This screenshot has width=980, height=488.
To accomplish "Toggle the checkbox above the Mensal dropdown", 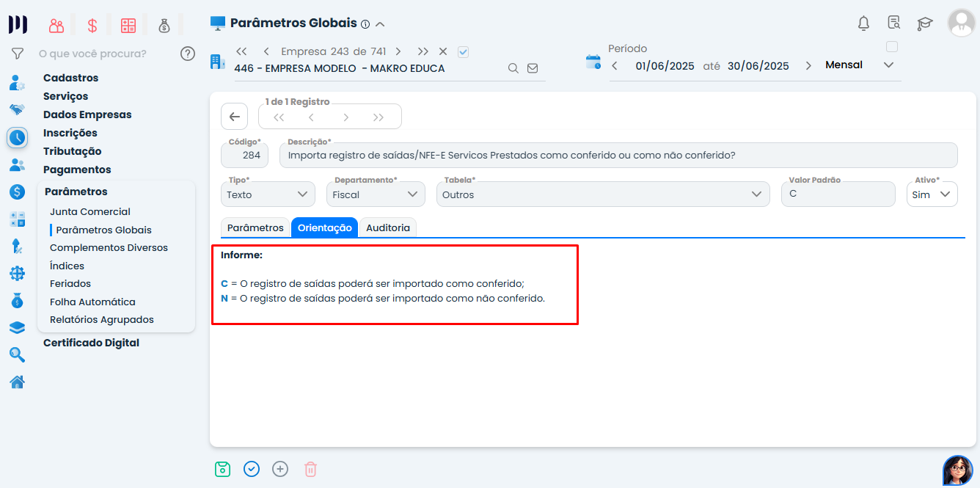I will click(x=892, y=47).
